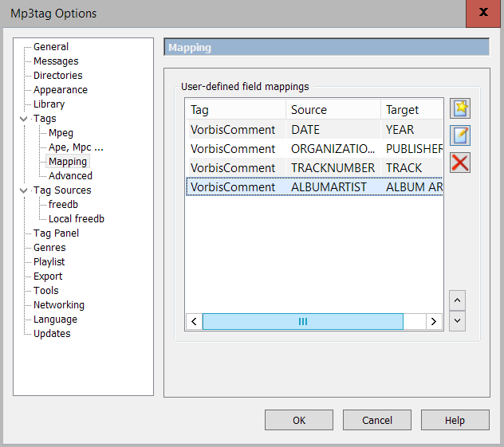
Task: Open Local freedb settings page
Action: [x=77, y=219]
